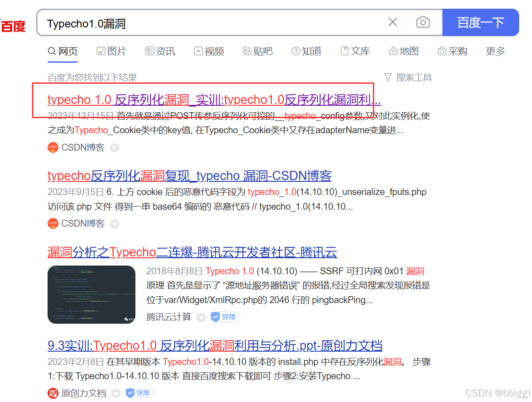Expand dropdown arrow after 原创力文档
This screenshot has width=532, height=402.
coord(116,393)
